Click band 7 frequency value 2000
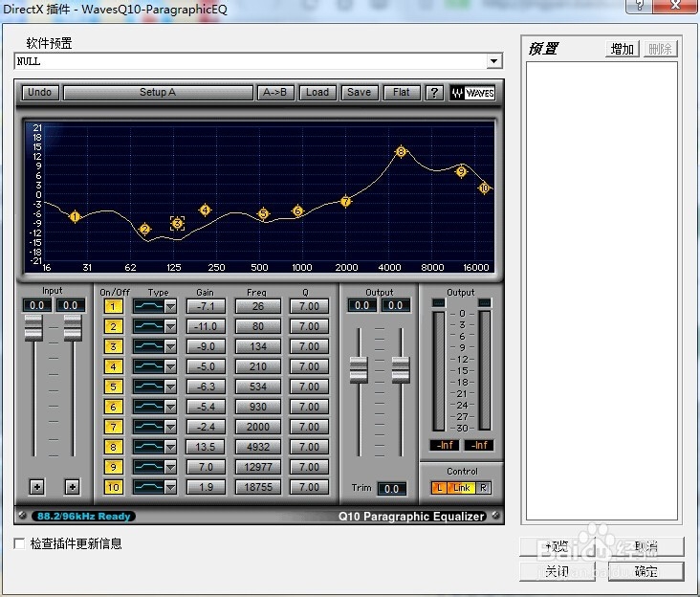The height and width of the screenshot is (597, 700). click(x=258, y=427)
